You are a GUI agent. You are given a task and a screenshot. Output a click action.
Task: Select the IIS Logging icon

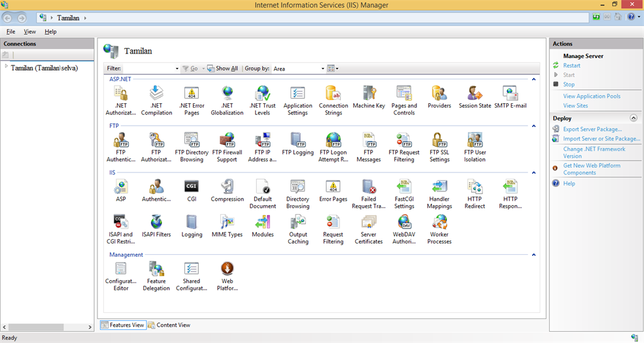[191, 227]
